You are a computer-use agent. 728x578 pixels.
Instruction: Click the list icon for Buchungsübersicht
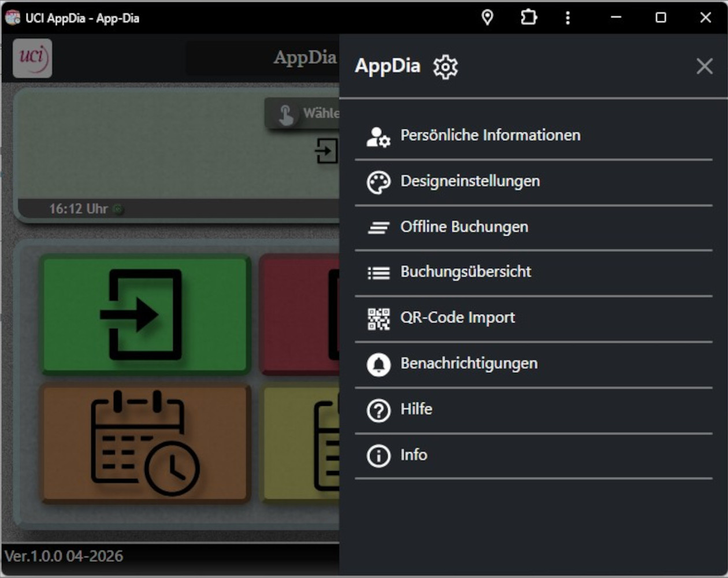tap(378, 273)
